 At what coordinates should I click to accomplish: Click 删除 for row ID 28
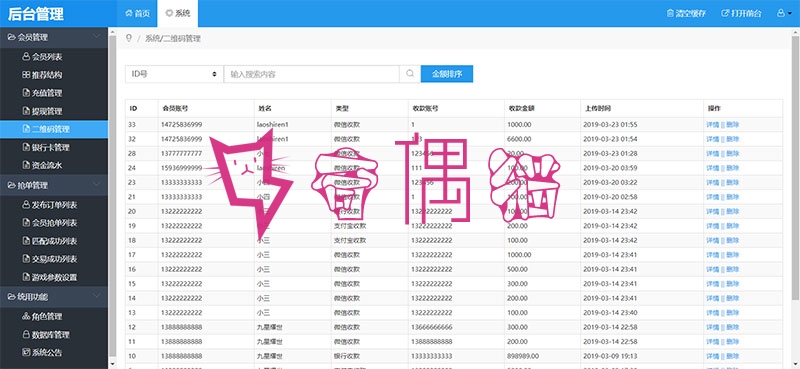coord(733,154)
